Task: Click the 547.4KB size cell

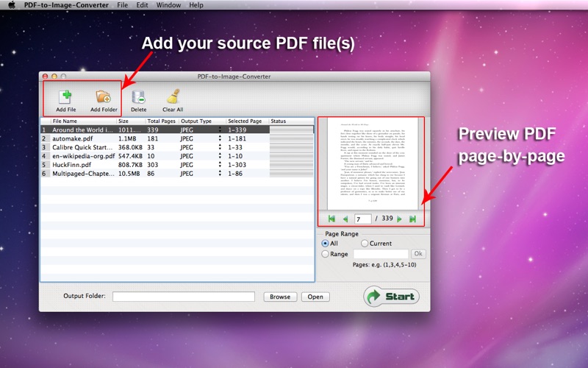Action: 130,156
